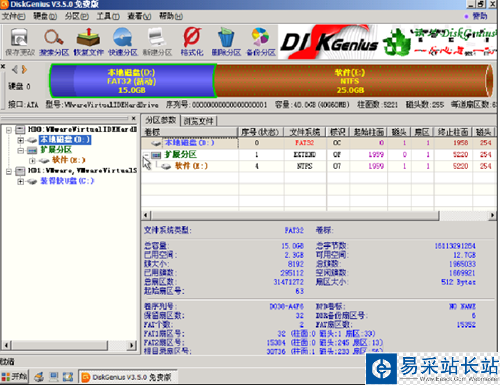This screenshot has height=385, width=500.
Task: Expand 软件(E:) in the left tree
Action: coord(32,161)
